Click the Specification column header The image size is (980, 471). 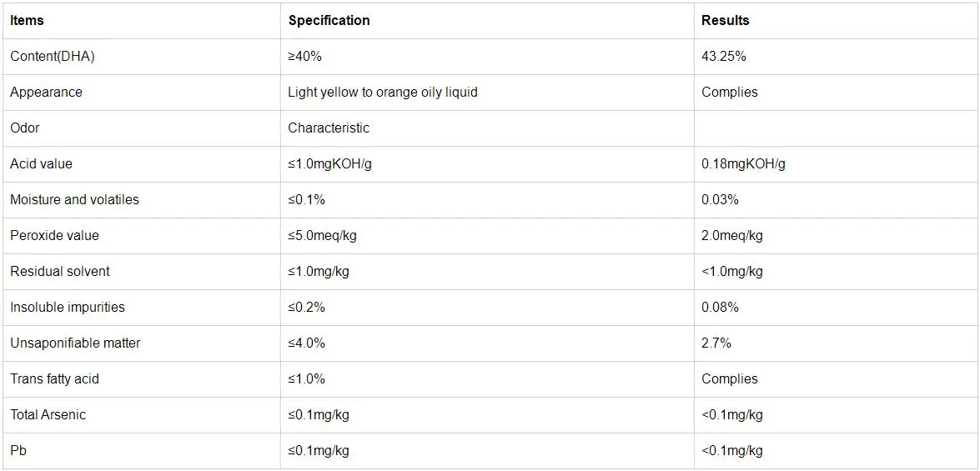(329, 20)
